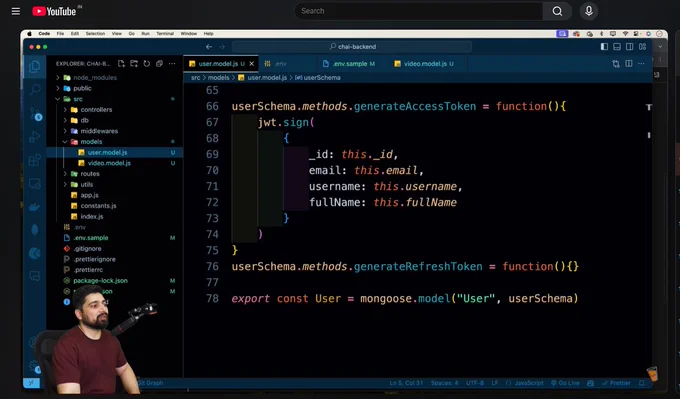Viewport: 680px width, 399px height.
Task: Create a new folder in Explorer
Action: click(134, 64)
